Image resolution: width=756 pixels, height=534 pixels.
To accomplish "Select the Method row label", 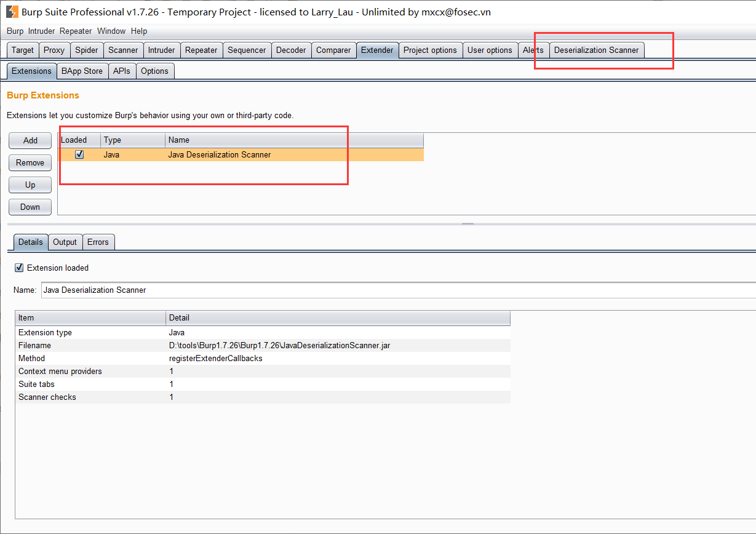I will [x=31, y=358].
